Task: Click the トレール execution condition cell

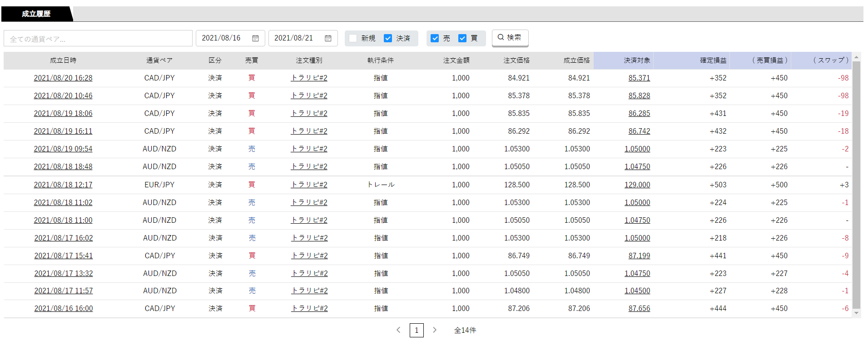Action: click(x=381, y=185)
